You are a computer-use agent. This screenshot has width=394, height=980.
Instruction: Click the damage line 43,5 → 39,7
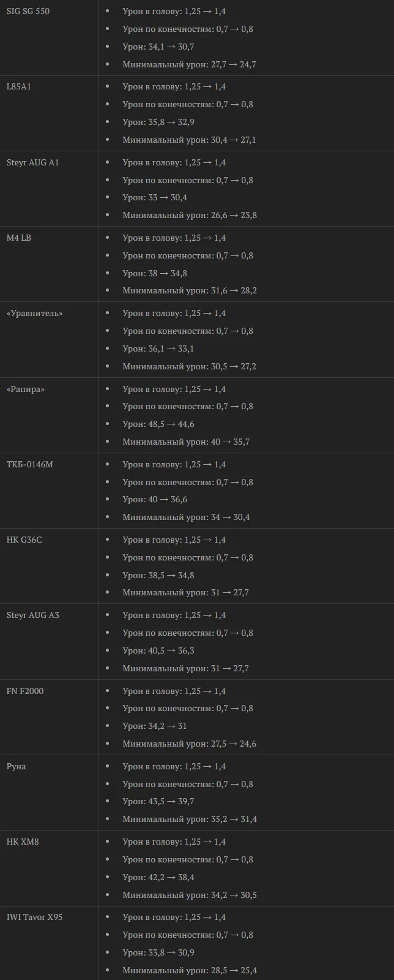tap(158, 801)
